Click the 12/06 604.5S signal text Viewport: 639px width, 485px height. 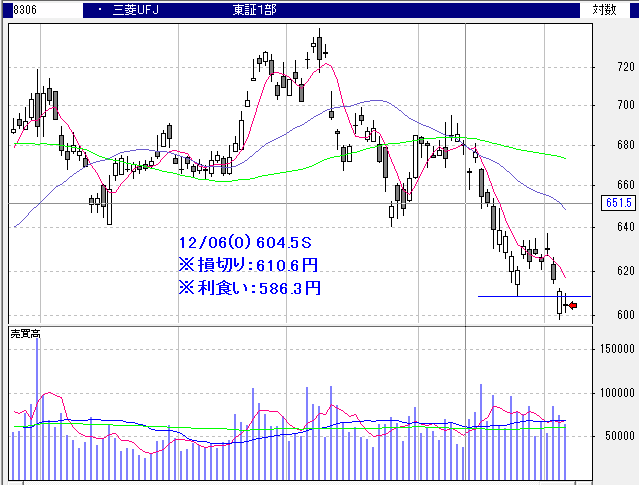tap(241, 243)
